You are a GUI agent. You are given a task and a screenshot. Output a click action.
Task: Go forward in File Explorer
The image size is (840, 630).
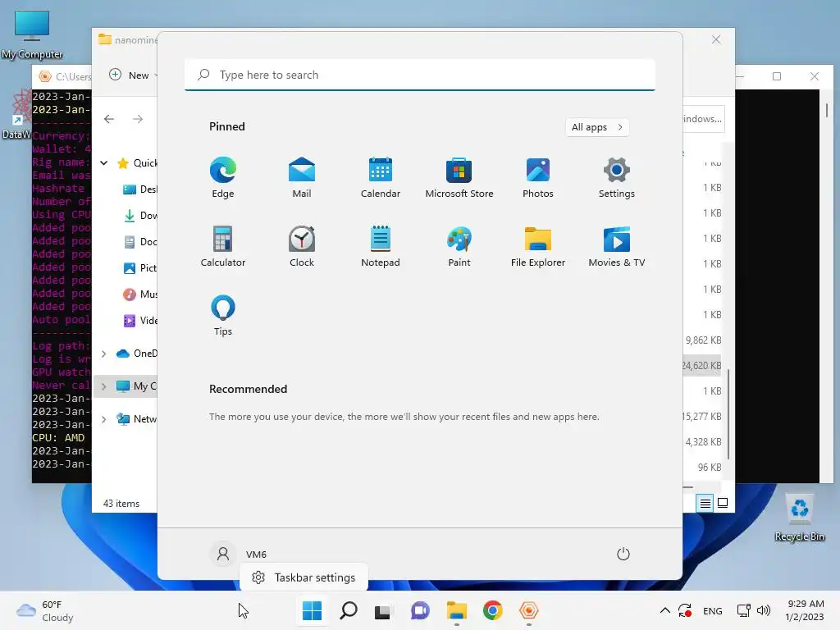pos(138,119)
